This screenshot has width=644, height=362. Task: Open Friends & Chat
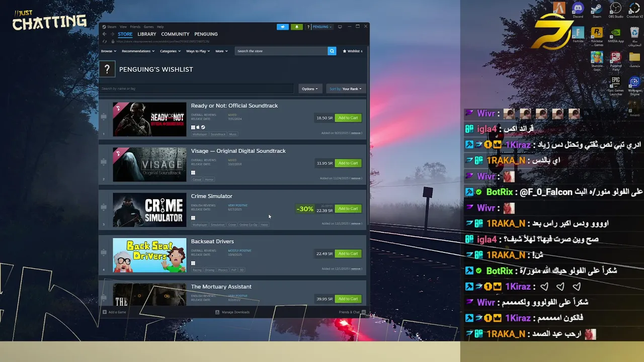point(353,312)
